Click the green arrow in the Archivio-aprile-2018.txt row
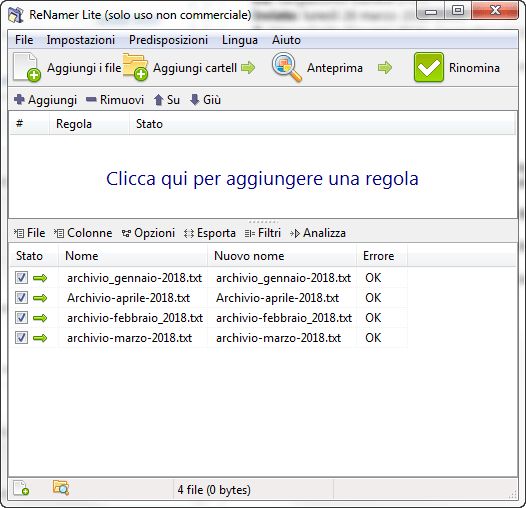Image resolution: width=526 pixels, height=508 pixels. (x=40, y=298)
